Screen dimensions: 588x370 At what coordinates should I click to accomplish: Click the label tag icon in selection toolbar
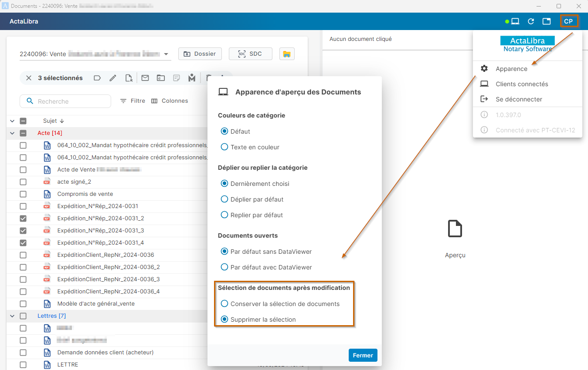(x=97, y=78)
